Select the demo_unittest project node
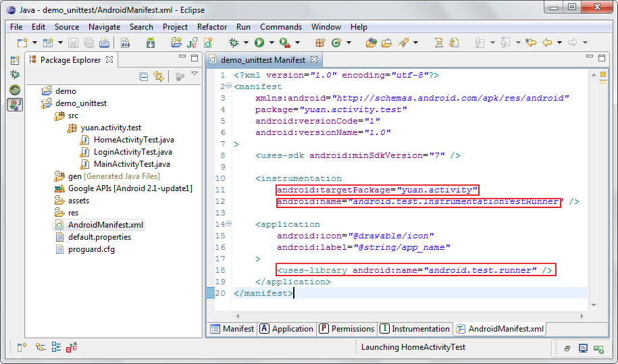The image size is (618, 364). [74, 103]
